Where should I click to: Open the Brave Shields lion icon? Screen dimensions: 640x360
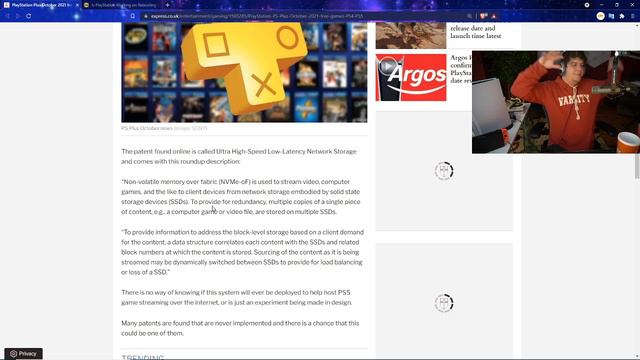tap(484, 16)
